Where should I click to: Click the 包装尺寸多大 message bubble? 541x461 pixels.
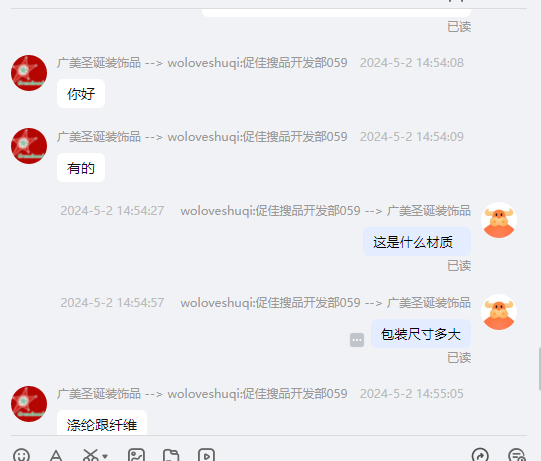point(421,334)
